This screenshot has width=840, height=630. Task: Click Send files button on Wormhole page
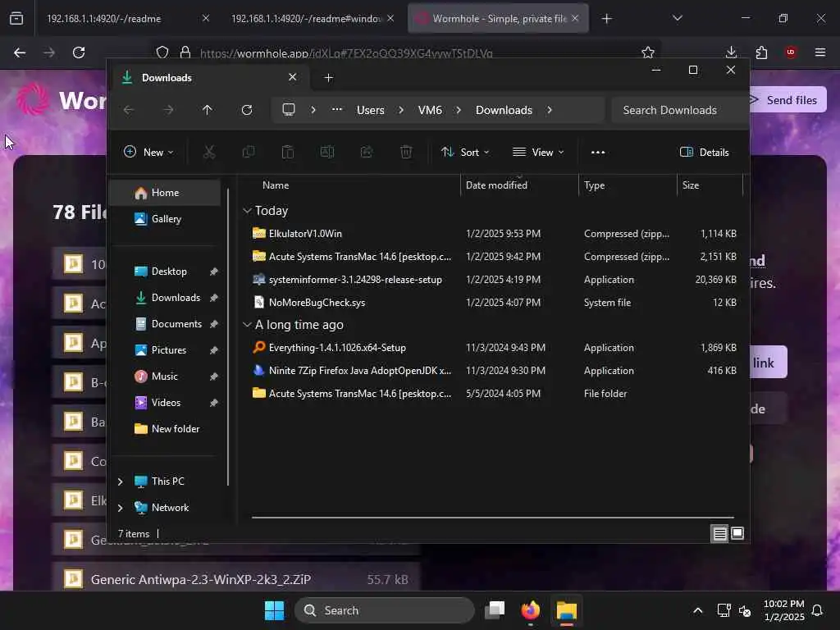[787, 99]
